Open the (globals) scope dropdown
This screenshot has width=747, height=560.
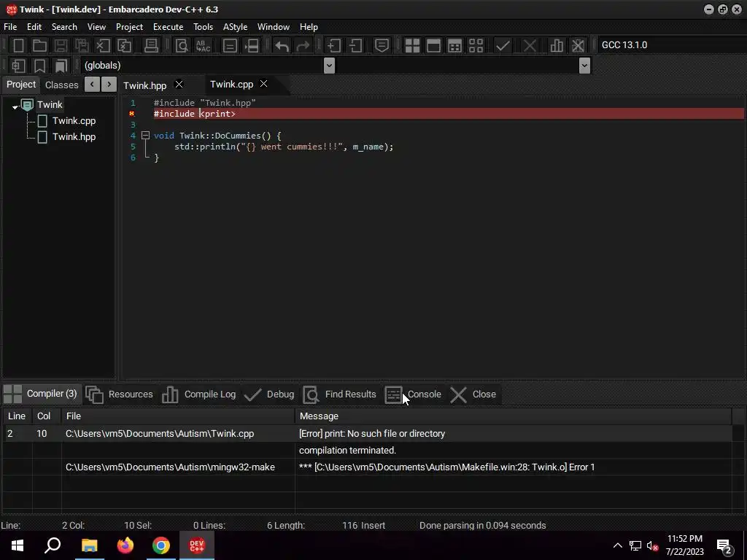[329, 65]
